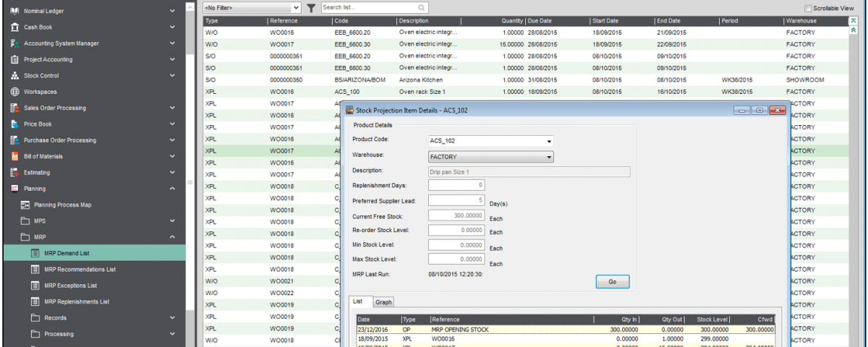Enable the Scrollable View checkbox
This screenshot has height=347, width=868.
(x=808, y=7)
